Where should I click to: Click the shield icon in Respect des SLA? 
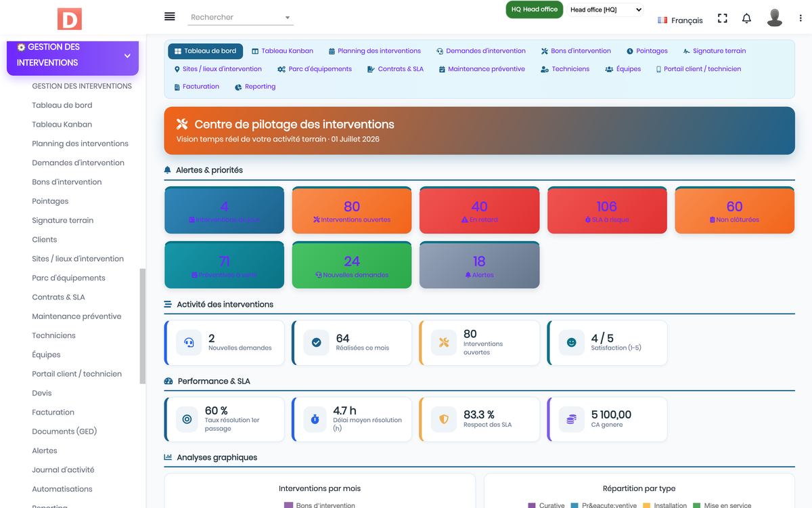444,419
